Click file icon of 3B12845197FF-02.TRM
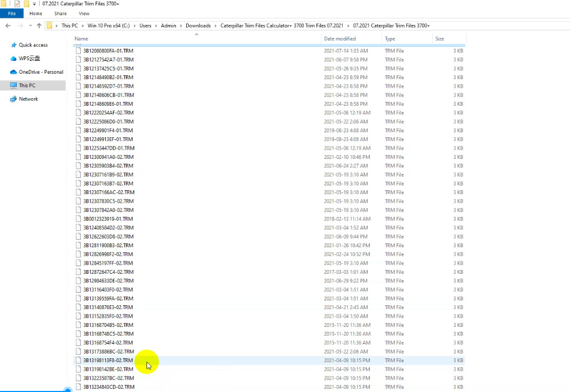This screenshot has width=570, height=392. point(78,263)
